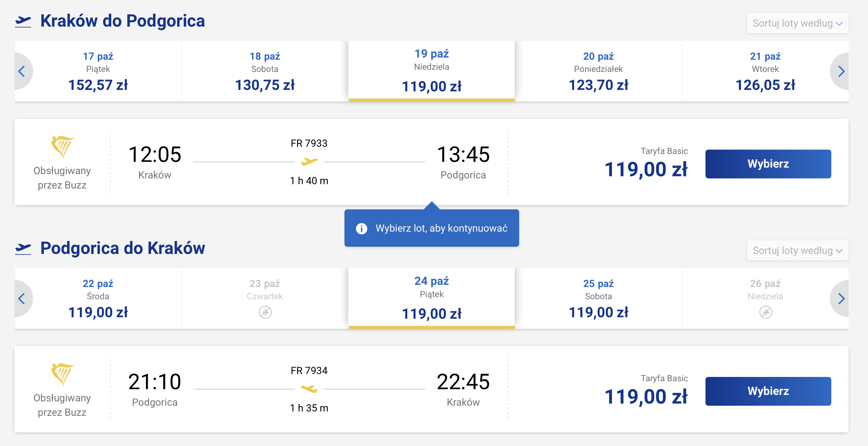Show earlier outbound dates with left arrow
The height and width of the screenshot is (446, 868).
(22, 71)
